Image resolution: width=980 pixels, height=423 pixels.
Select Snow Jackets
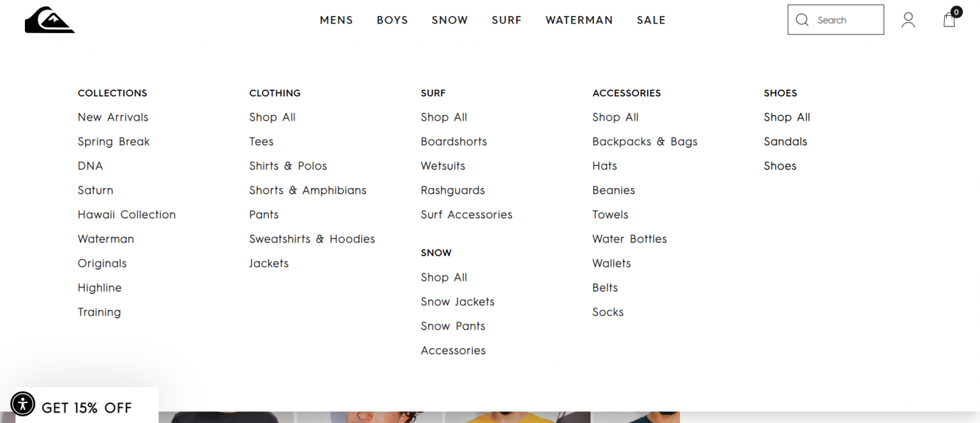tap(457, 302)
